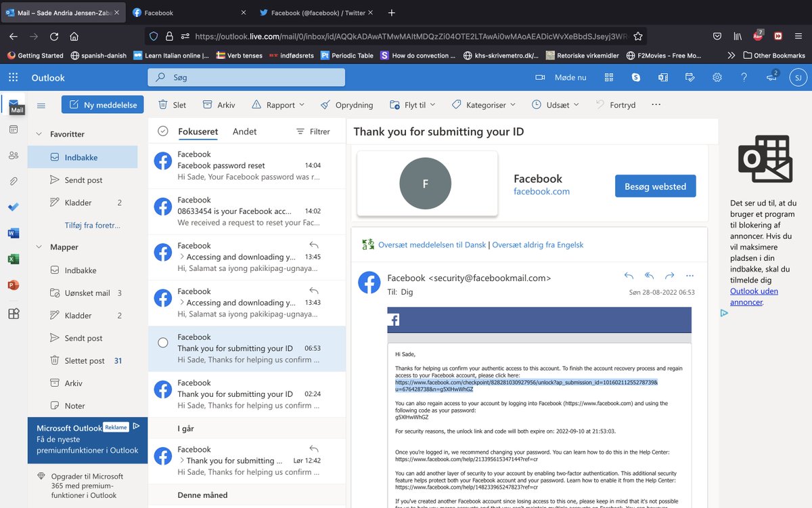Launch PowerPoint from left rail
This screenshot has height=508, width=812.
click(x=14, y=285)
